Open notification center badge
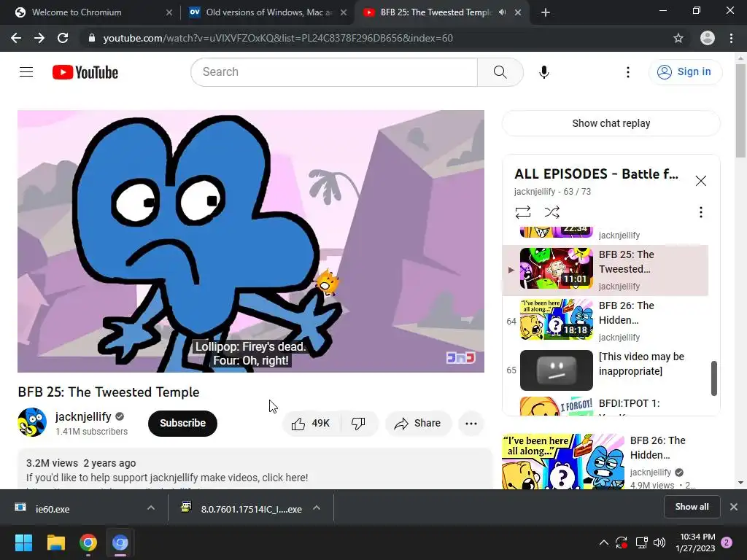The height and width of the screenshot is (560, 747). coord(727,542)
